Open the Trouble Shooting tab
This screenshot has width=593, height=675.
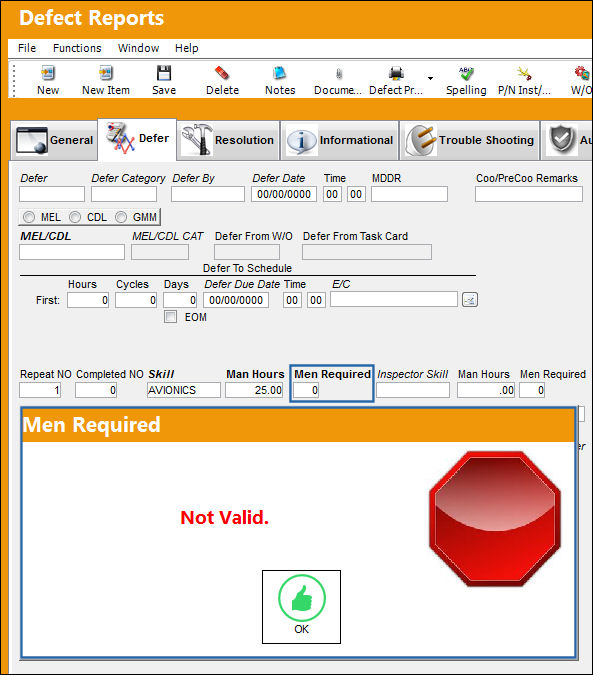click(469, 140)
